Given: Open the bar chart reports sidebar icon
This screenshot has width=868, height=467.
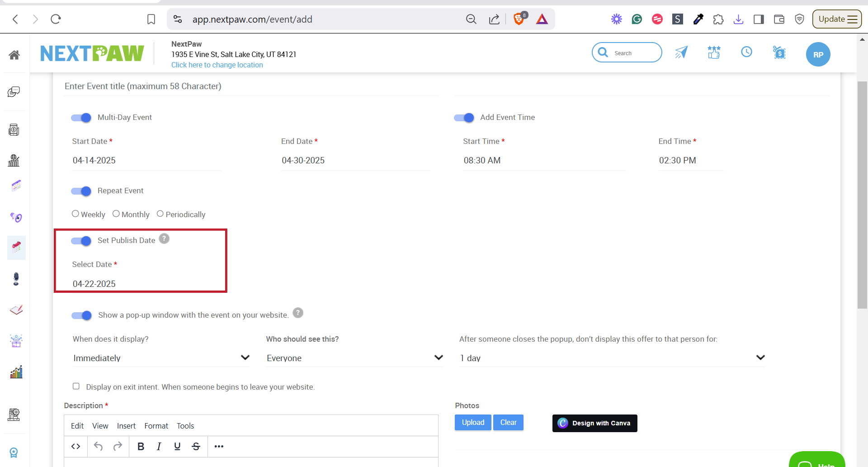Looking at the screenshot, I should [x=16, y=372].
